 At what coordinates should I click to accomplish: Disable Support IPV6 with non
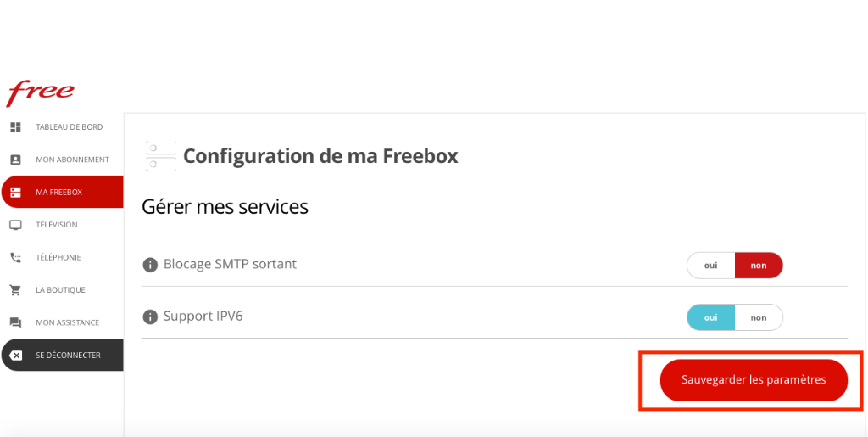point(759,317)
